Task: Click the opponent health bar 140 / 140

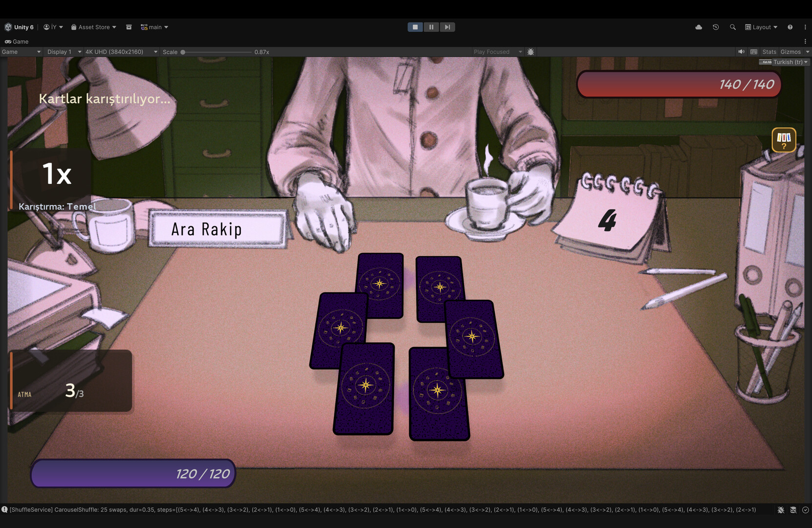Action: 679,84
